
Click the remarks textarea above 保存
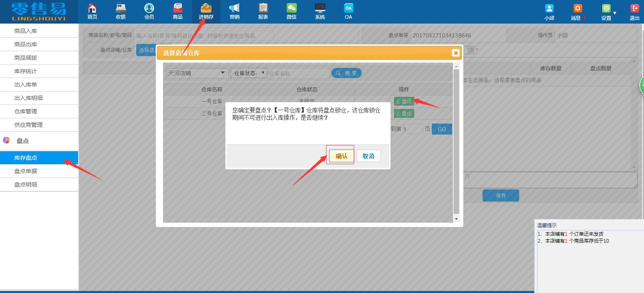click(x=550, y=180)
